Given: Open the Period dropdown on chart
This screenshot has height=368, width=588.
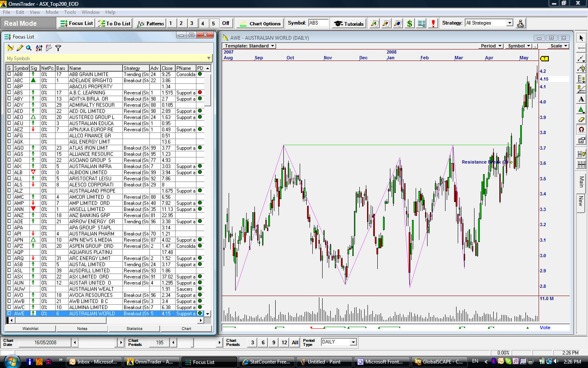Looking at the screenshot, I should [x=491, y=46].
